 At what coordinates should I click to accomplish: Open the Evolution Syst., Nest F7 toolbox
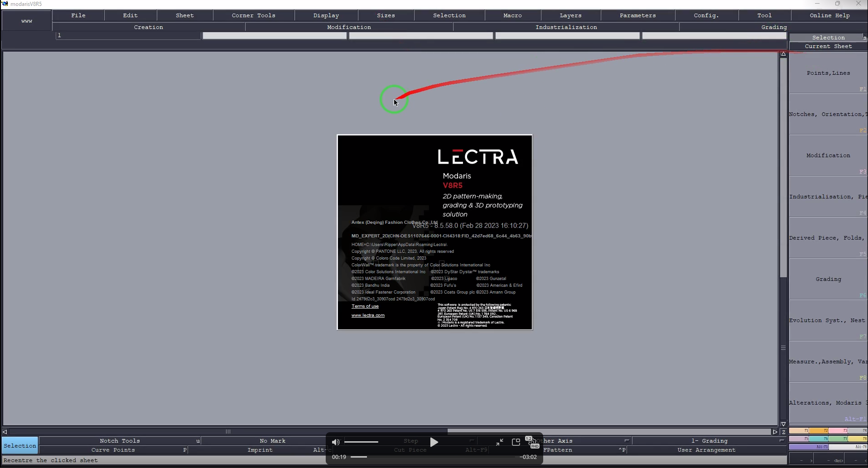point(828,320)
